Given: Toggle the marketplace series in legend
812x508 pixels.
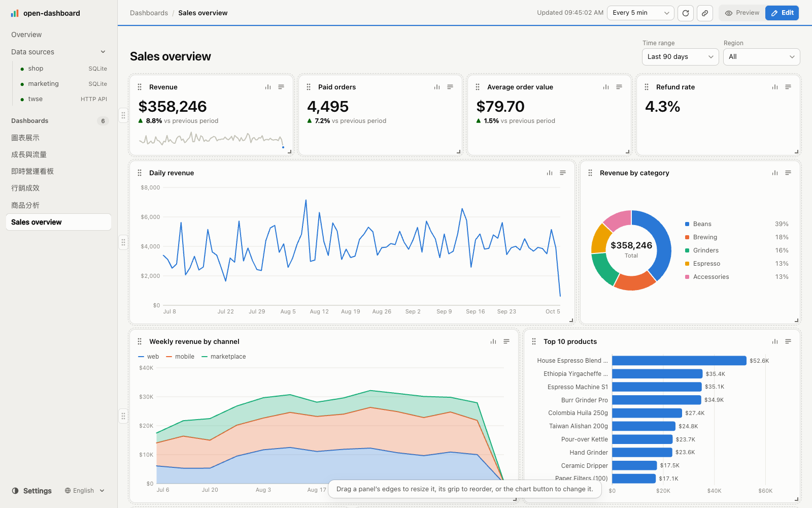Looking at the screenshot, I should click(x=224, y=357).
